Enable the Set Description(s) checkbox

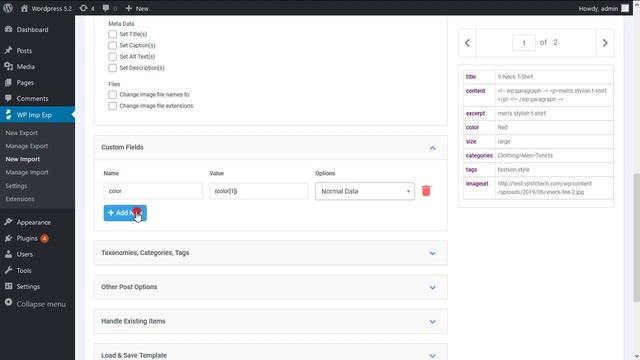pyautogui.click(x=113, y=68)
